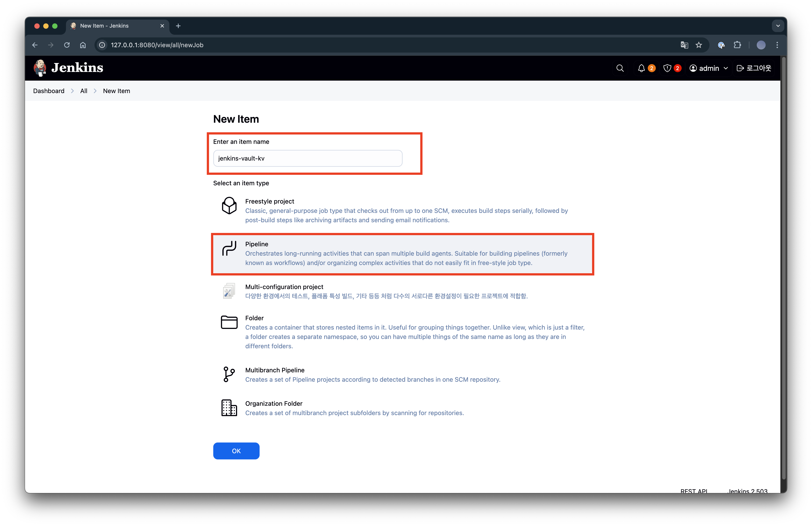Viewport: 812px width, 526px height.
Task: Go to Dashboard breadcrumb
Action: [x=49, y=91]
